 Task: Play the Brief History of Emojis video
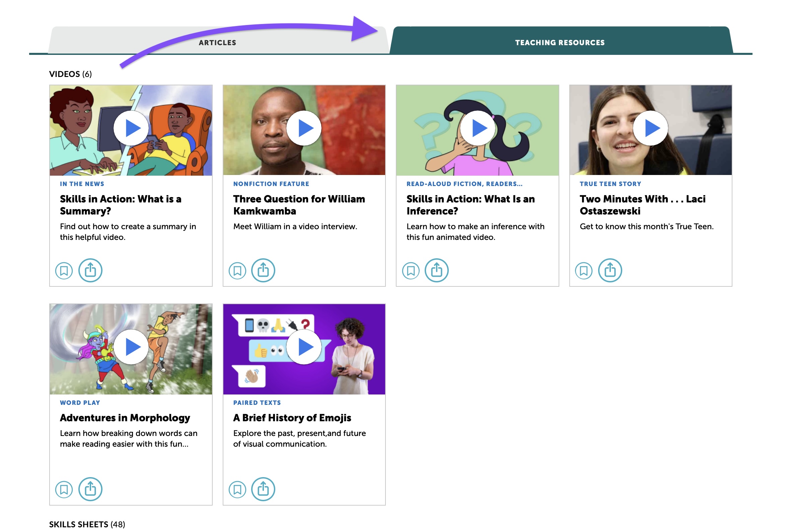pyautogui.click(x=304, y=347)
